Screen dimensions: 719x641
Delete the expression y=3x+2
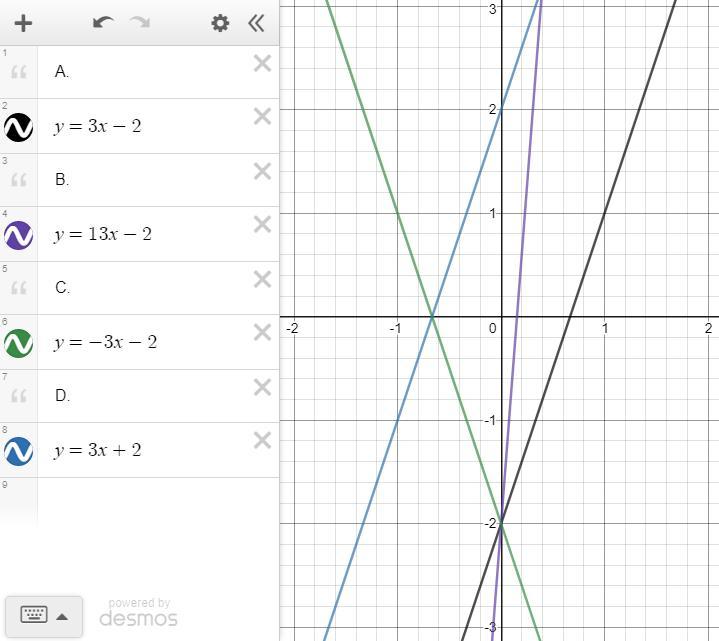pos(262,441)
